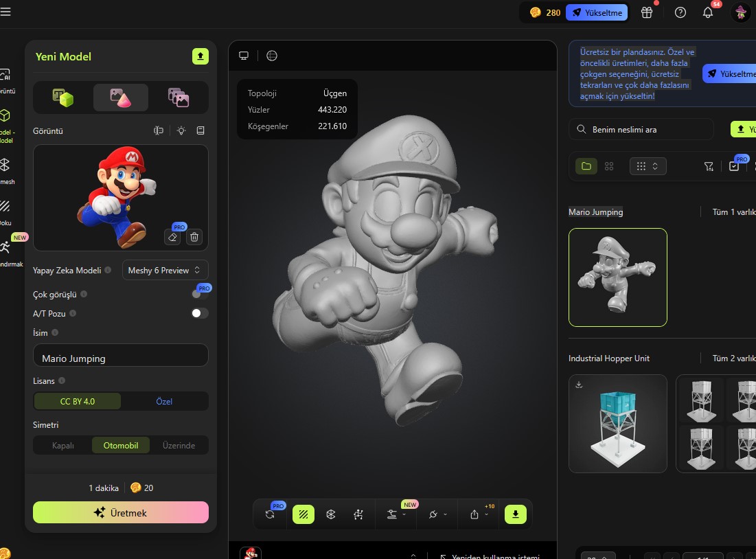Click the green download button in viewport toolbar
This screenshot has height=559, width=756.
pos(515,514)
